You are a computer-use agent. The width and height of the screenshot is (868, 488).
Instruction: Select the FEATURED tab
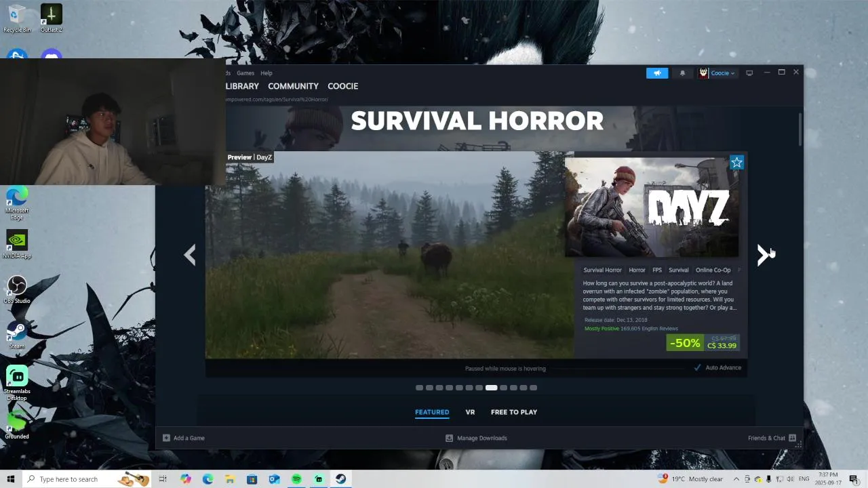tap(432, 412)
